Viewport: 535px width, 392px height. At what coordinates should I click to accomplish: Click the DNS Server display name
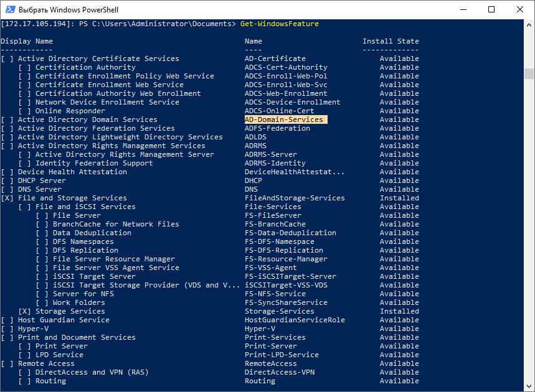[40, 189]
